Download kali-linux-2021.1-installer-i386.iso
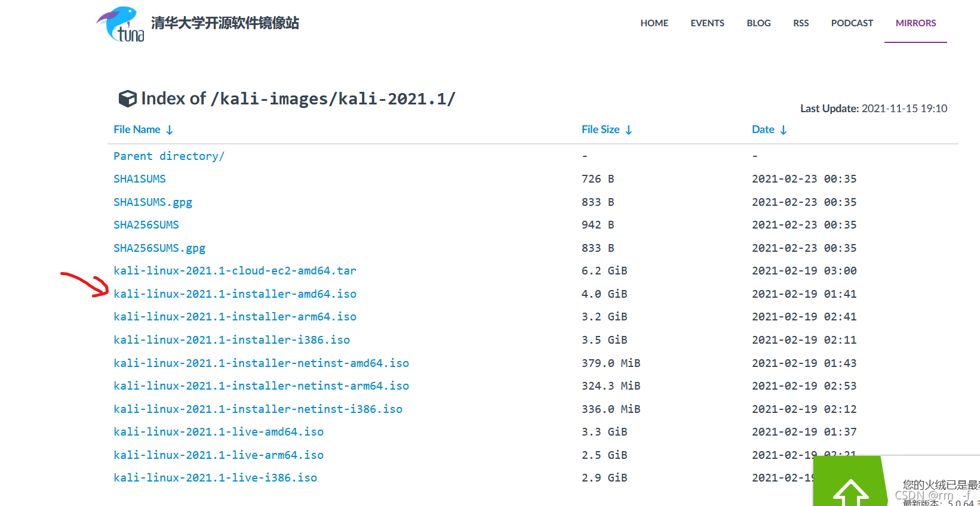Screen dimensions: 980x506 click(232, 340)
